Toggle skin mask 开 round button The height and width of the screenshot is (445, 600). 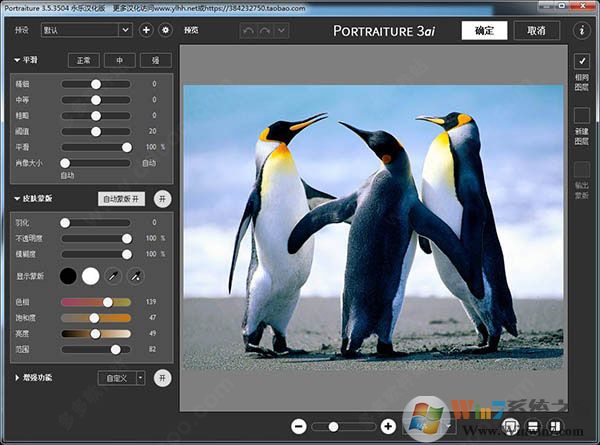pyautogui.click(x=162, y=199)
